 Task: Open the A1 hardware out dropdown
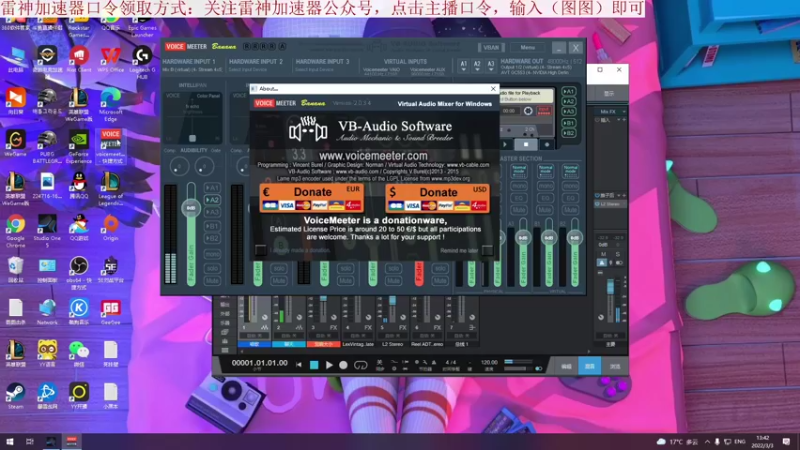tap(463, 65)
